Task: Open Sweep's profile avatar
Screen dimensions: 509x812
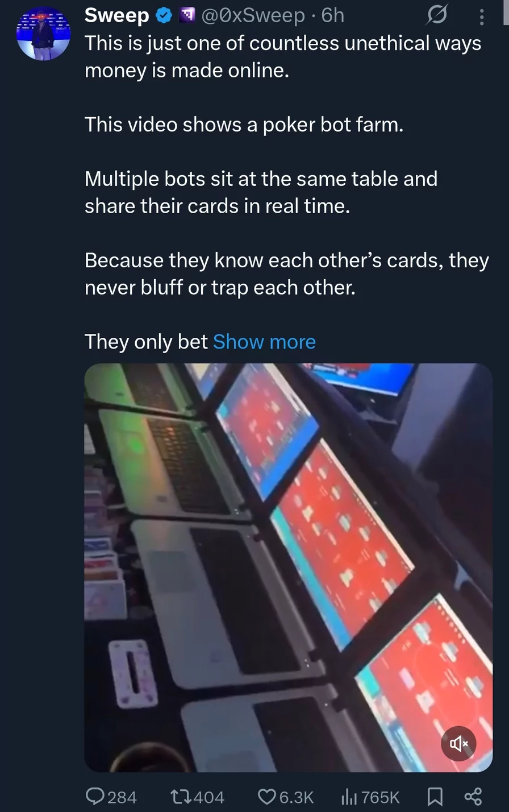Action: coord(44,33)
